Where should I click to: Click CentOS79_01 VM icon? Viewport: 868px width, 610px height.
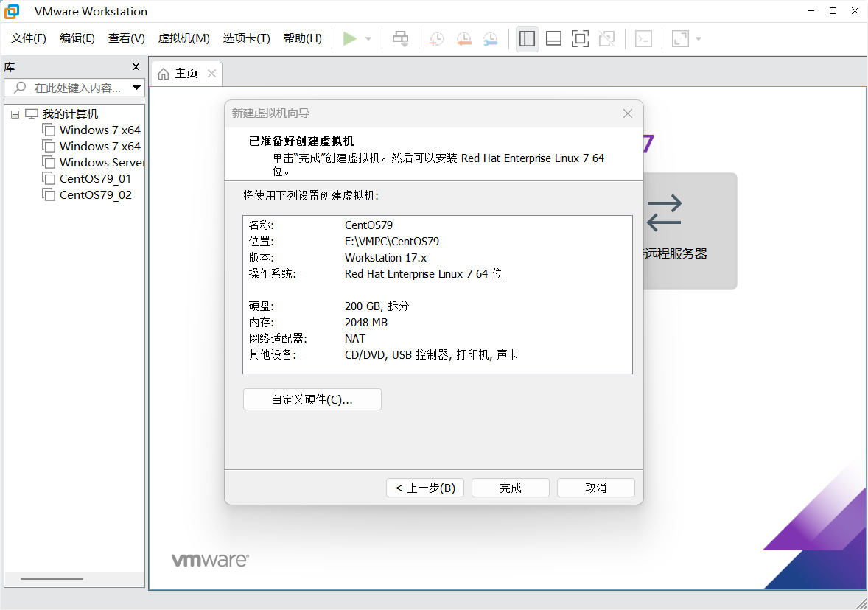point(49,178)
